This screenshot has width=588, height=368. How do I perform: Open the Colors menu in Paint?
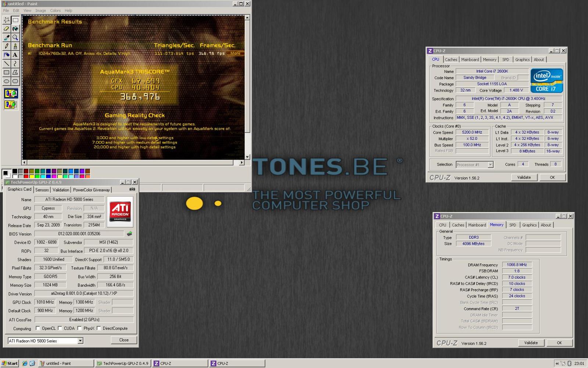tap(55, 11)
